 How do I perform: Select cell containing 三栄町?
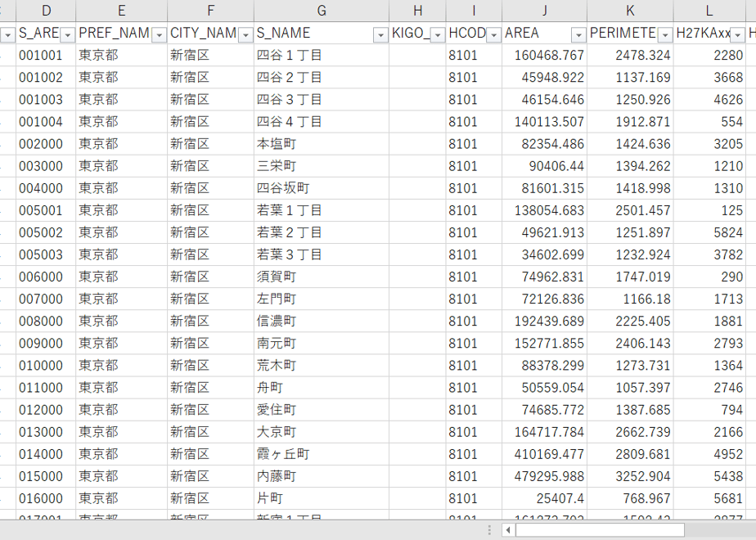coord(322,166)
